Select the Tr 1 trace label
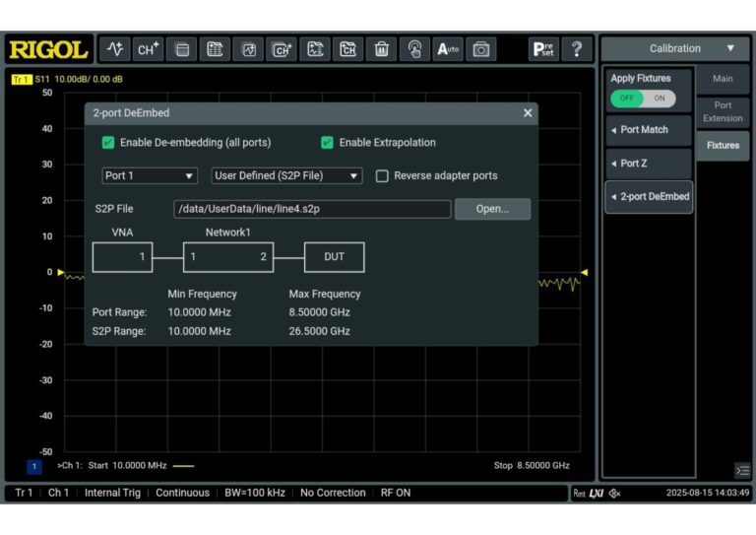The image size is (756, 535). click(x=21, y=79)
